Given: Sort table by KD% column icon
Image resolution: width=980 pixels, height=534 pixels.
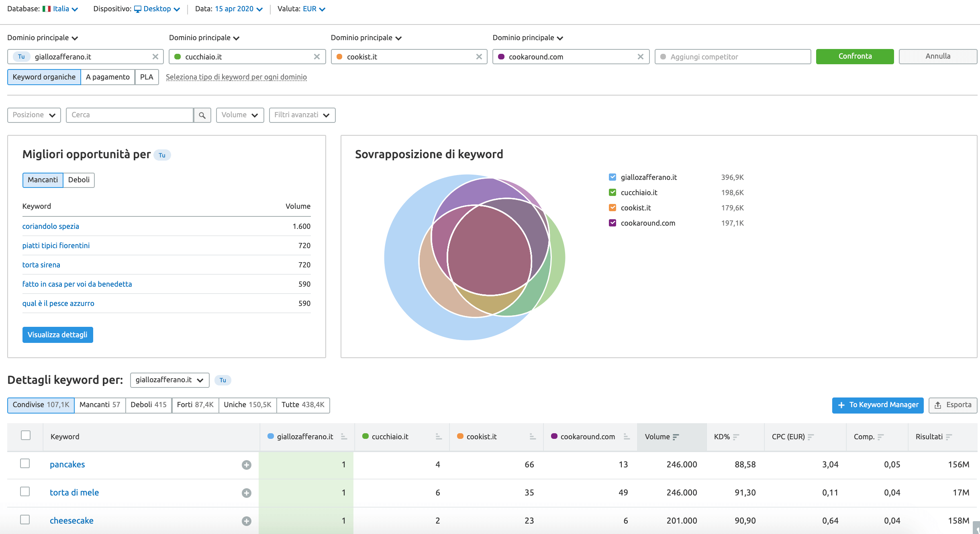Looking at the screenshot, I should tap(736, 437).
